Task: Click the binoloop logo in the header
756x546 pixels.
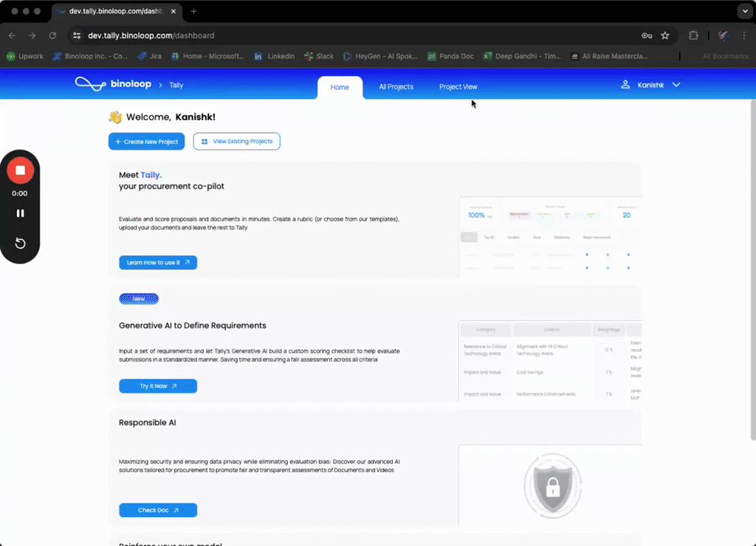Action: coord(113,84)
